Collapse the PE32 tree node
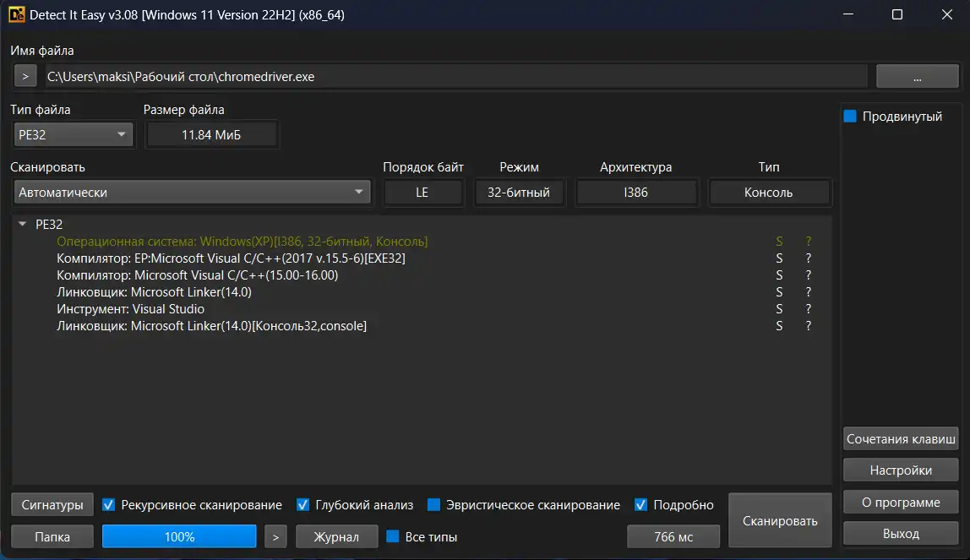Viewport: 970px width, 560px height. [x=22, y=224]
